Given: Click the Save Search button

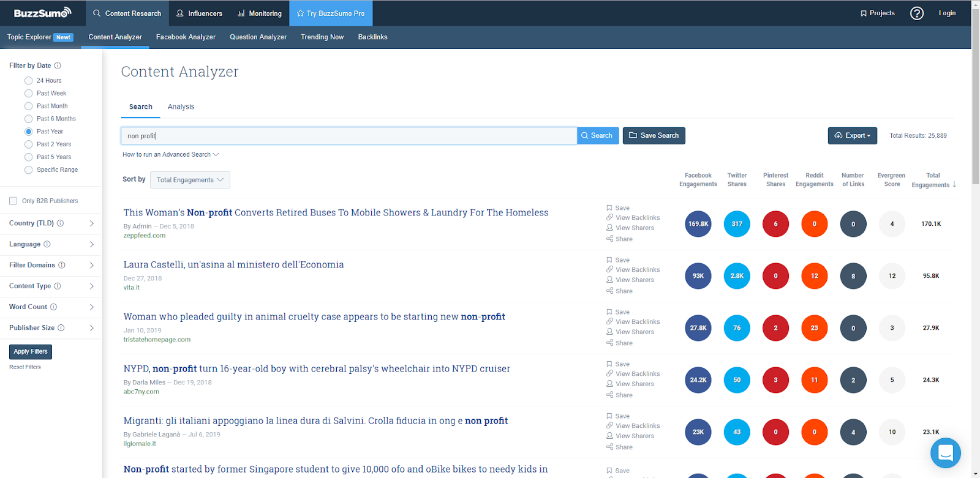Looking at the screenshot, I should 654,135.
